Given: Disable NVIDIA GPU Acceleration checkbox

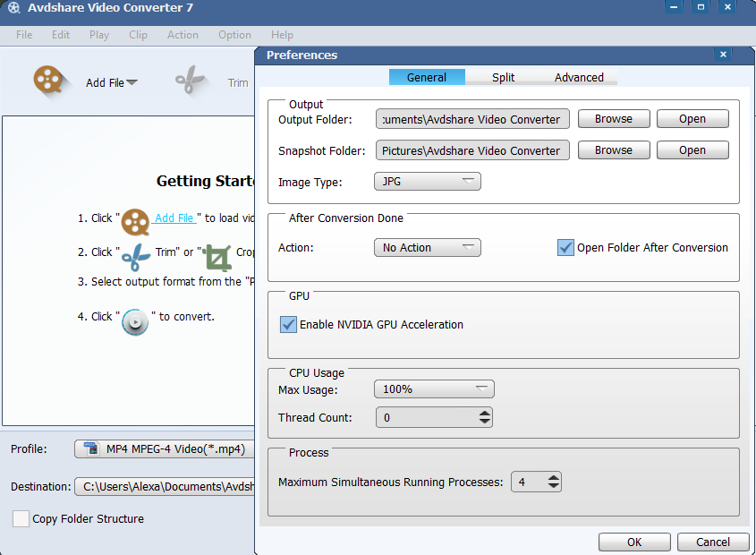Looking at the screenshot, I should point(288,325).
